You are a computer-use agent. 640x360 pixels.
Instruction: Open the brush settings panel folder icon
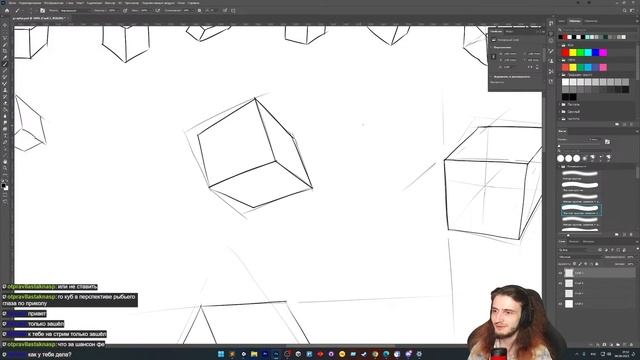(x=42, y=11)
